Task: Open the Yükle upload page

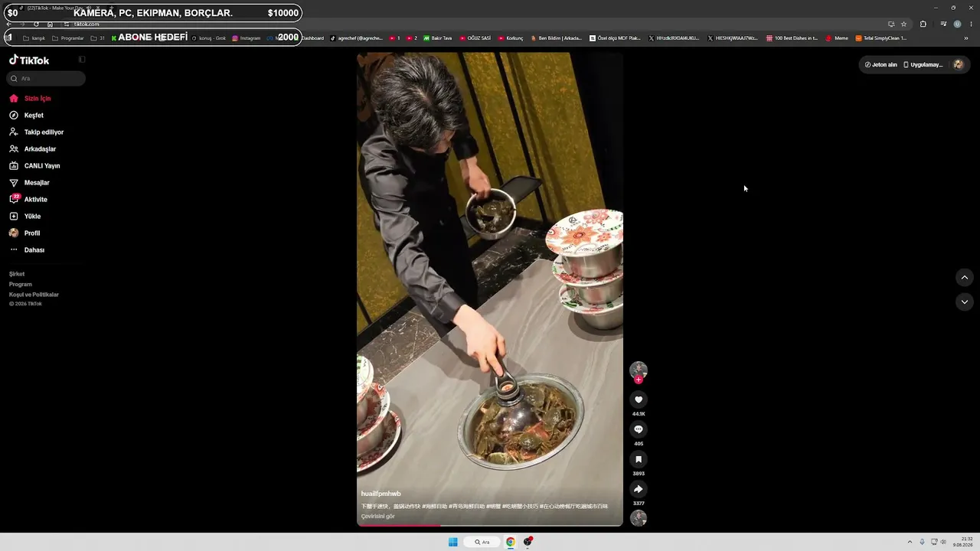Action: click(25, 217)
